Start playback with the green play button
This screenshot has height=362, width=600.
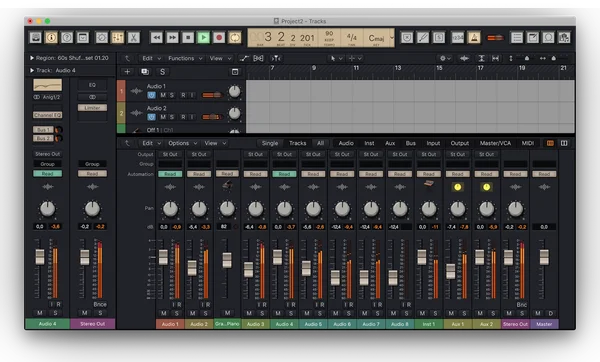click(x=204, y=38)
